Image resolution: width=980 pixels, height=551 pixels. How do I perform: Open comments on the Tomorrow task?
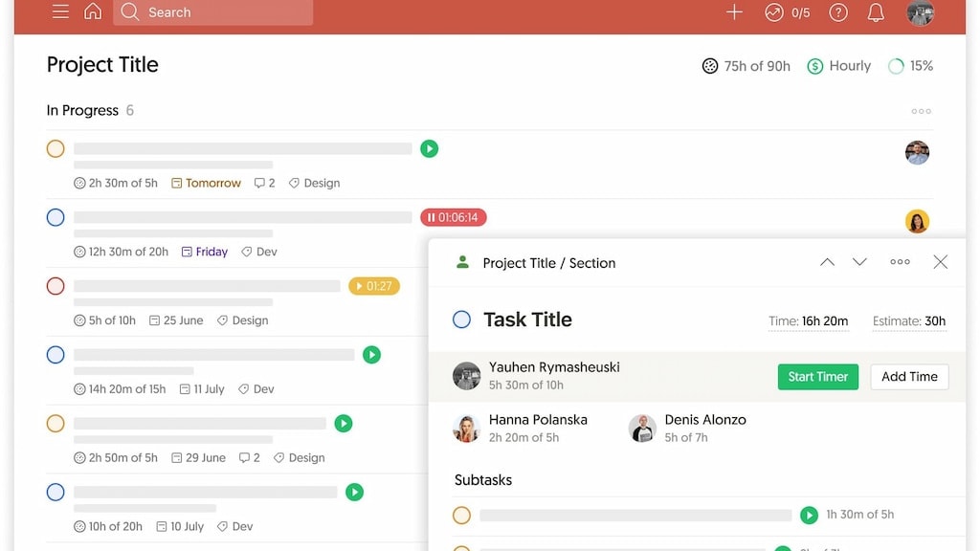[264, 183]
